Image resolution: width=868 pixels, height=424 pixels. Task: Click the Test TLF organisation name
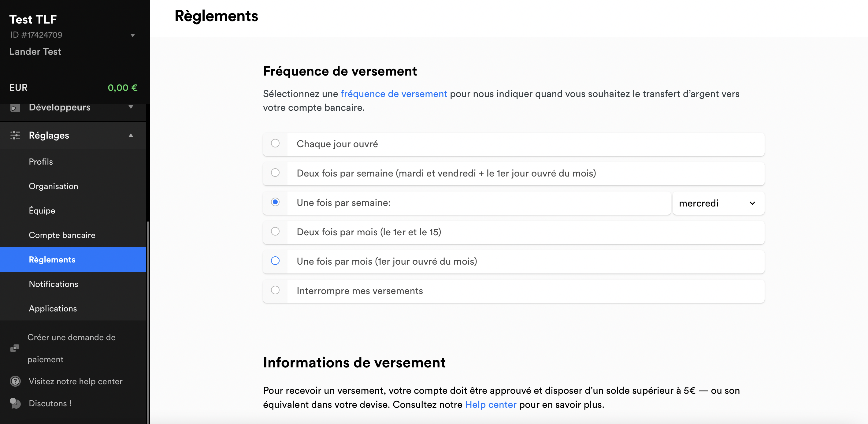click(x=33, y=19)
